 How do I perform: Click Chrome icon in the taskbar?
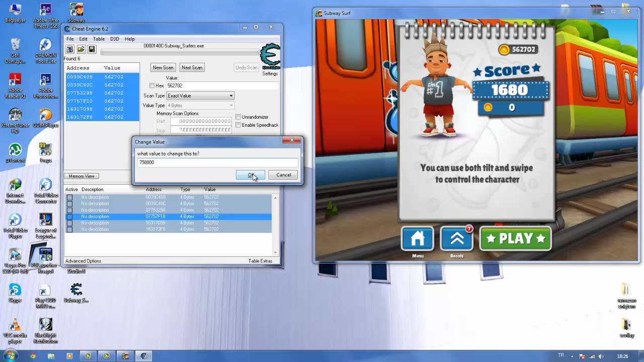(33, 356)
